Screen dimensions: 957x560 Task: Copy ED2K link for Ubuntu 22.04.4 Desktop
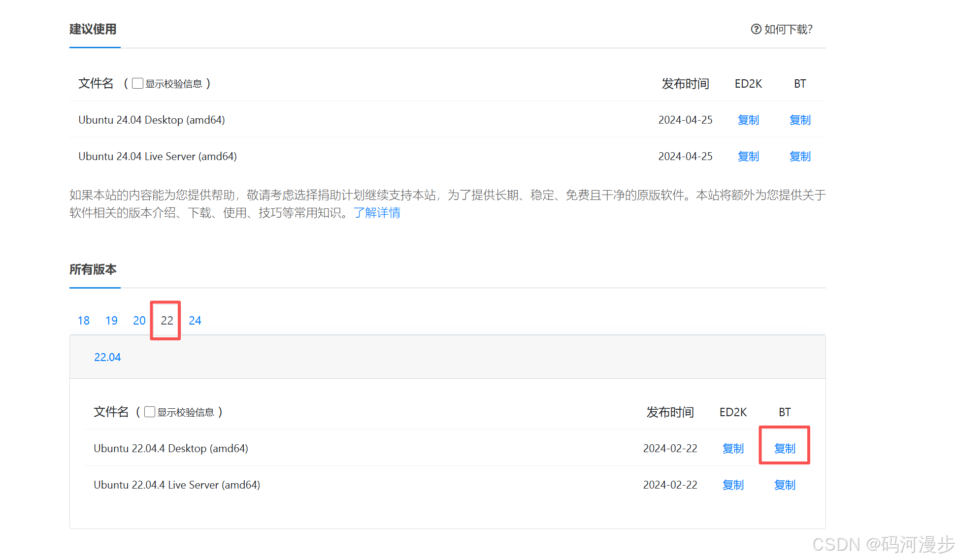(733, 448)
